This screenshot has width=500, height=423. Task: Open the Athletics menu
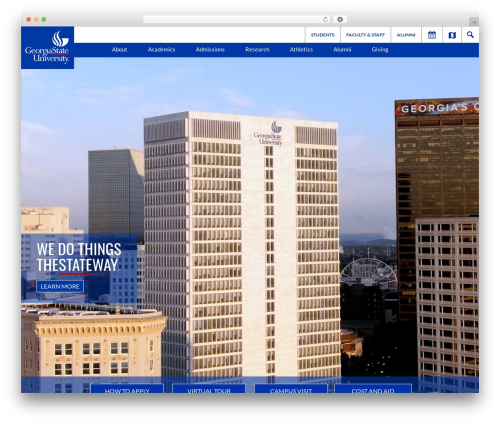click(301, 50)
